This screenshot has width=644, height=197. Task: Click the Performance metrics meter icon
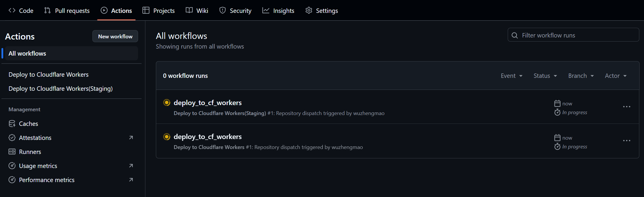pos(12,180)
